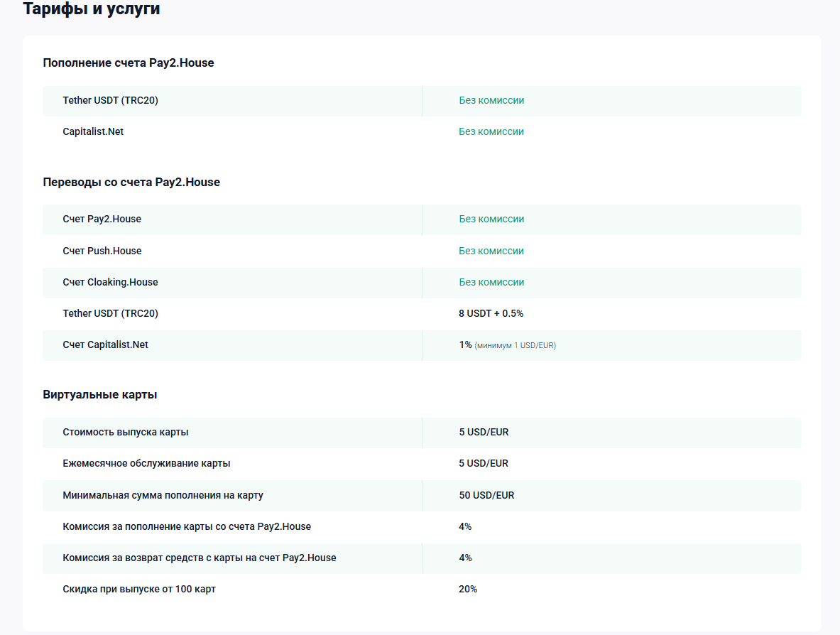Click the "20%" discount value

coord(468,589)
